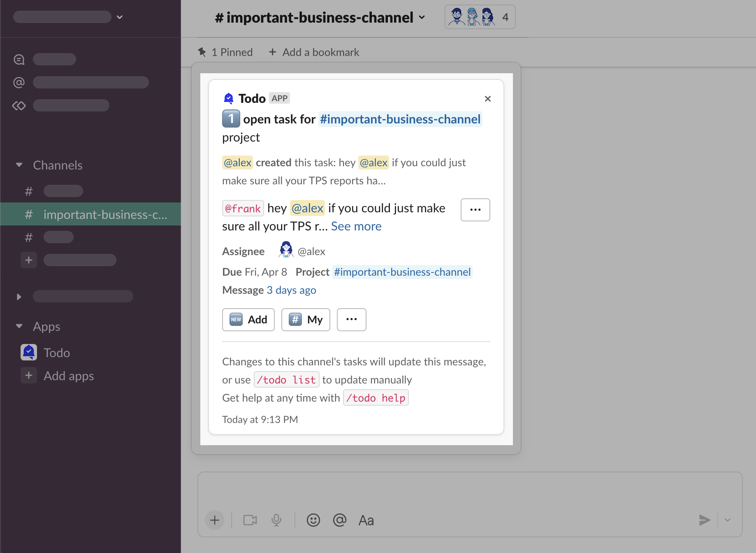
Task: Open the pinned items
Action: [x=225, y=52]
